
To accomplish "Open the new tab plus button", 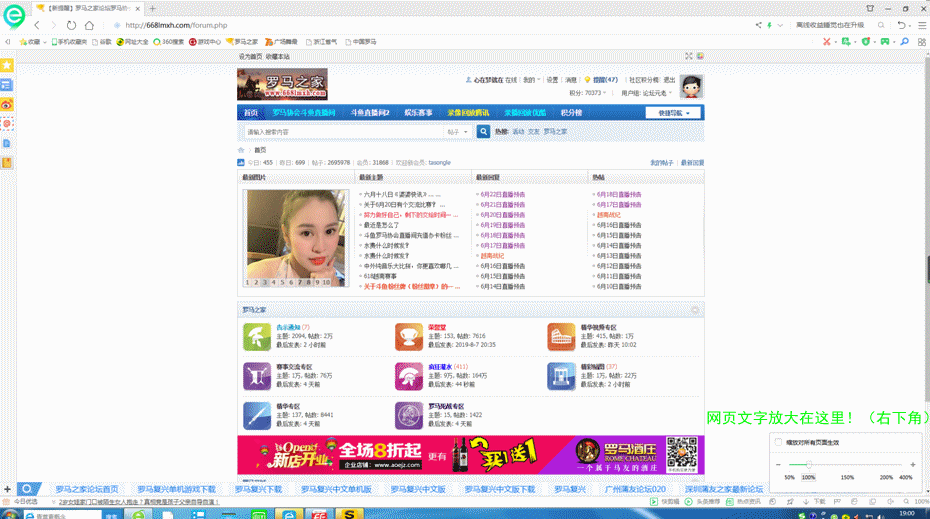I will click(x=152, y=8).
